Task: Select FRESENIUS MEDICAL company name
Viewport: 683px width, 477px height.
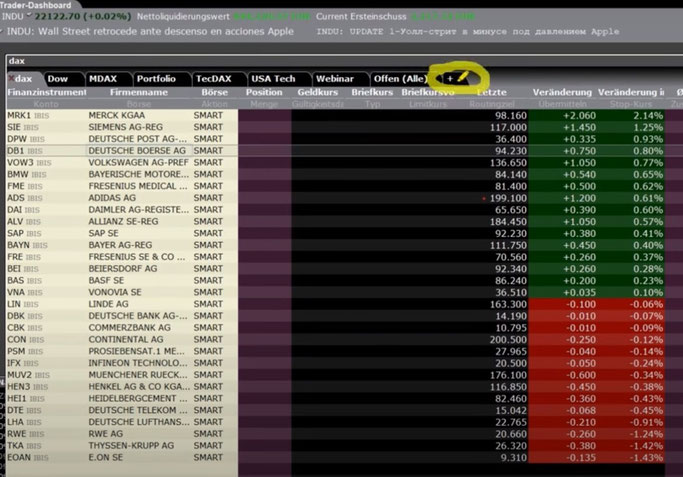Action: 138,186
